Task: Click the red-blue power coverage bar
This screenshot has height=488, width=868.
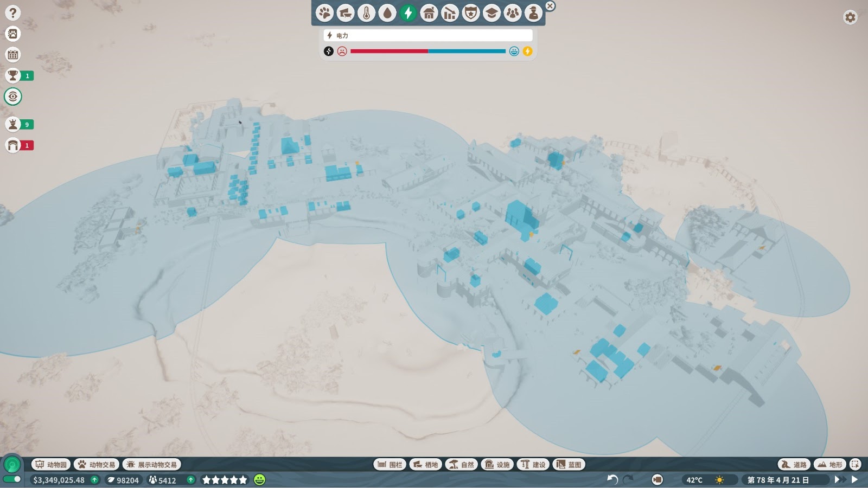Action: tap(428, 51)
